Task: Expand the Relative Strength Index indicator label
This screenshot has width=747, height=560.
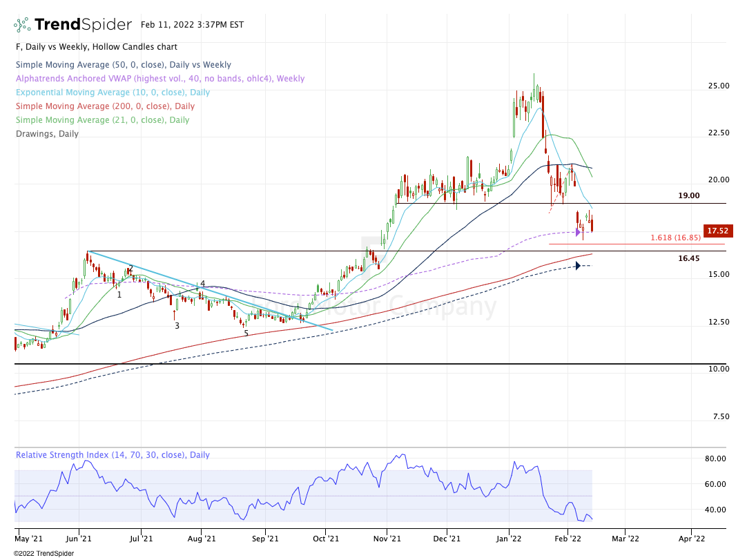Action: click(113, 455)
